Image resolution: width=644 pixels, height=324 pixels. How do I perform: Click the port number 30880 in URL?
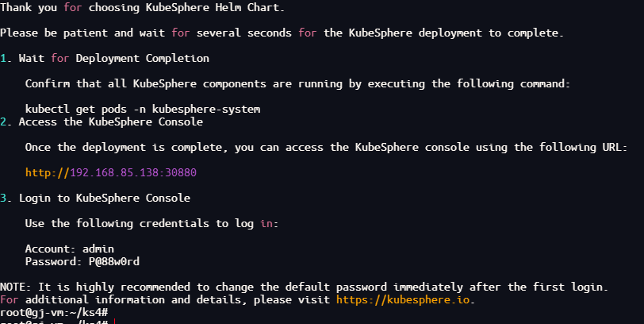click(181, 172)
